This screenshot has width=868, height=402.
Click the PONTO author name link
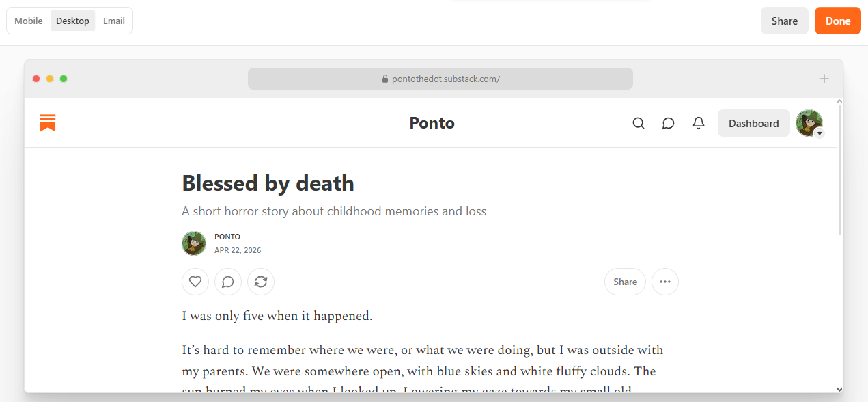pos(227,237)
